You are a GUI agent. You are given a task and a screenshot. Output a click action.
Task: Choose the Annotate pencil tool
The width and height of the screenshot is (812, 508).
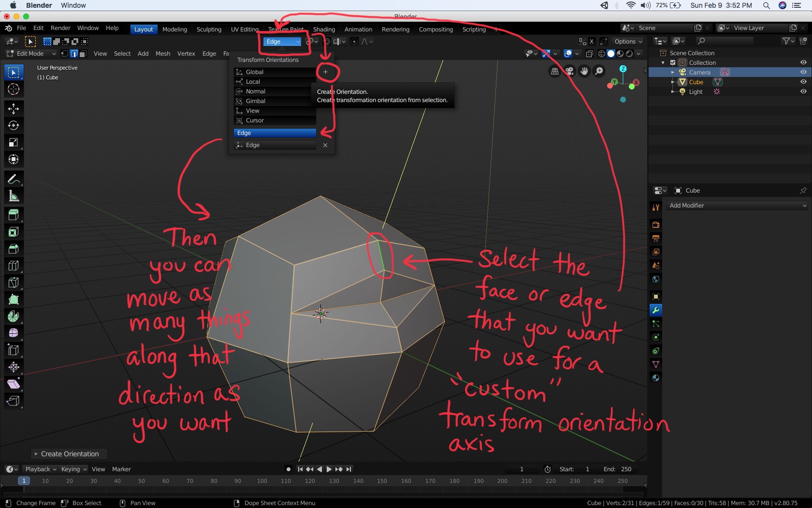pos(14,179)
